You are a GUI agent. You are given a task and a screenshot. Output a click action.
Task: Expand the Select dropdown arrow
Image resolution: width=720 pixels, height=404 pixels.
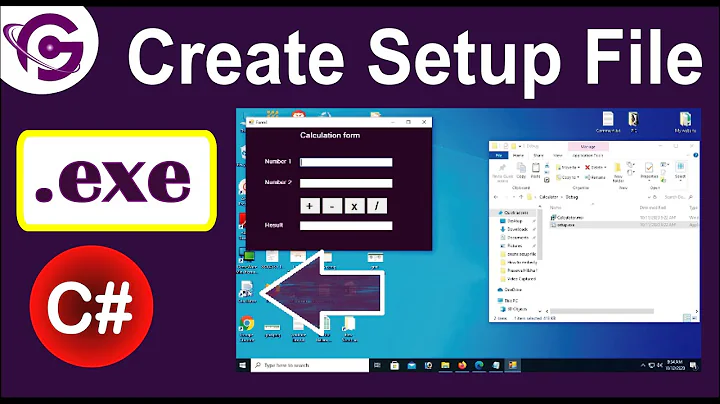[x=681, y=181]
